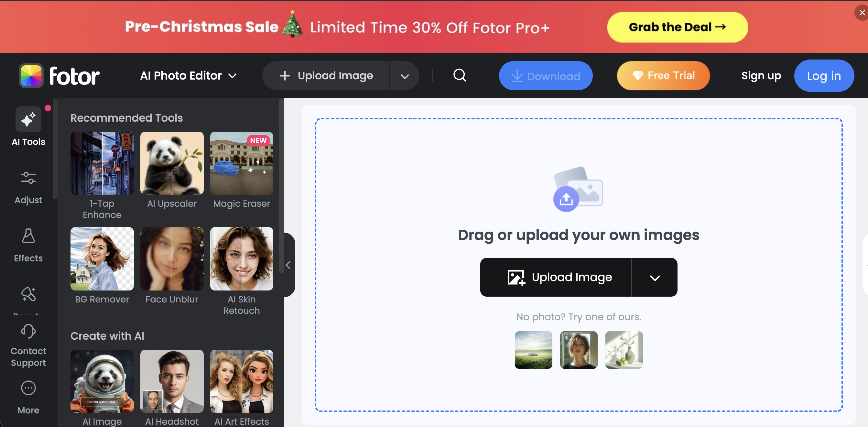Viewport: 868px width, 427px height.
Task: Select the BG Remover tool
Action: click(102, 259)
